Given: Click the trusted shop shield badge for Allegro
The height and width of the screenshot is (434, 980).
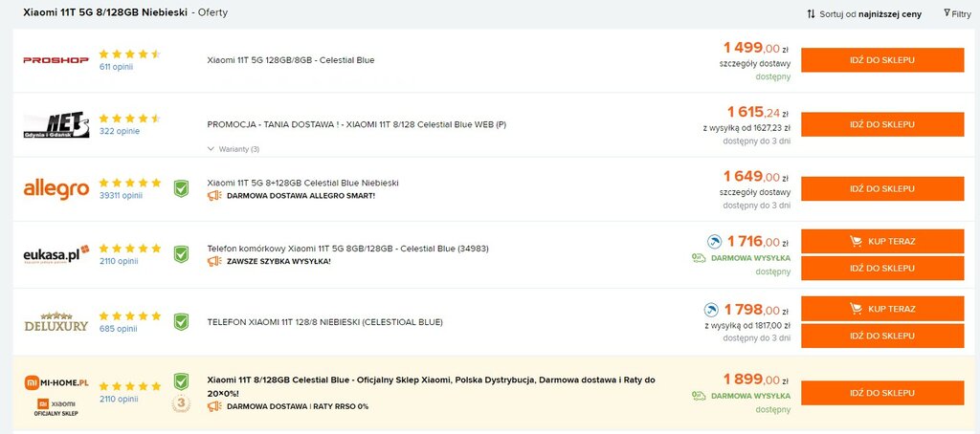Looking at the screenshot, I should point(181,188).
